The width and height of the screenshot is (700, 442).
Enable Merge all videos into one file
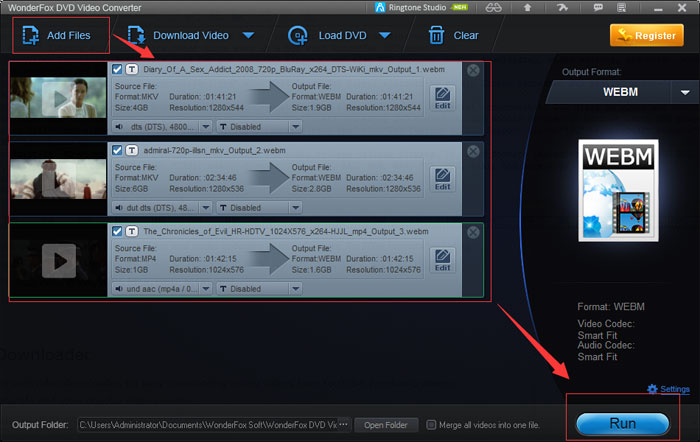coord(431,425)
